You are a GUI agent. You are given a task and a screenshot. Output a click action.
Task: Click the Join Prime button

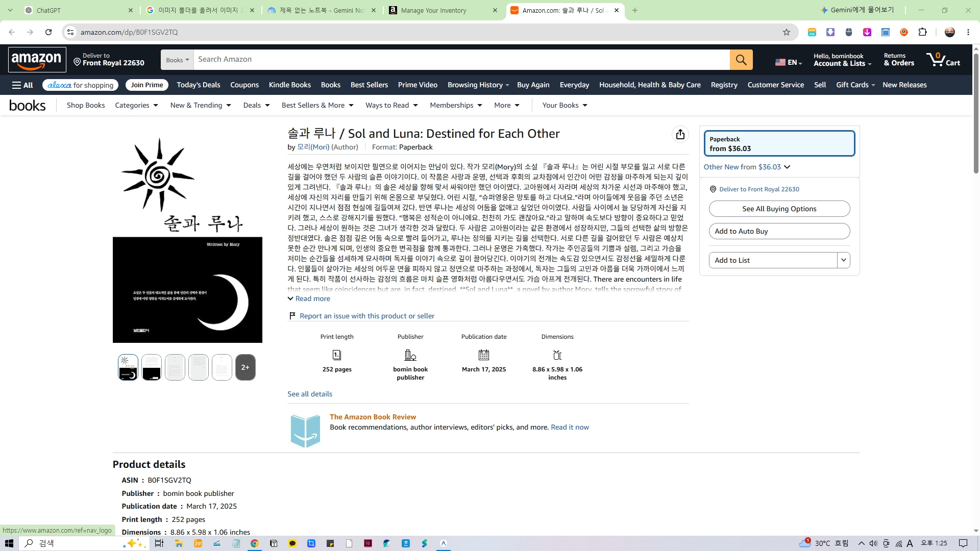[147, 85]
